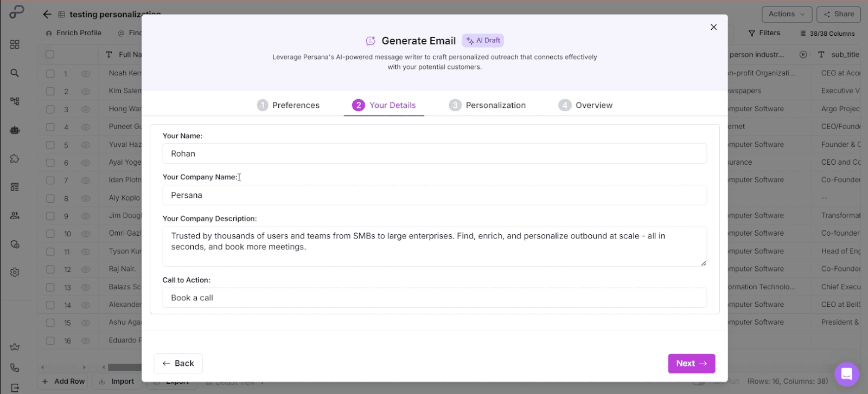Image resolution: width=868 pixels, height=394 pixels.
Task: Open the AI robot icon in sidebar
Action: [x=15, y=130]
